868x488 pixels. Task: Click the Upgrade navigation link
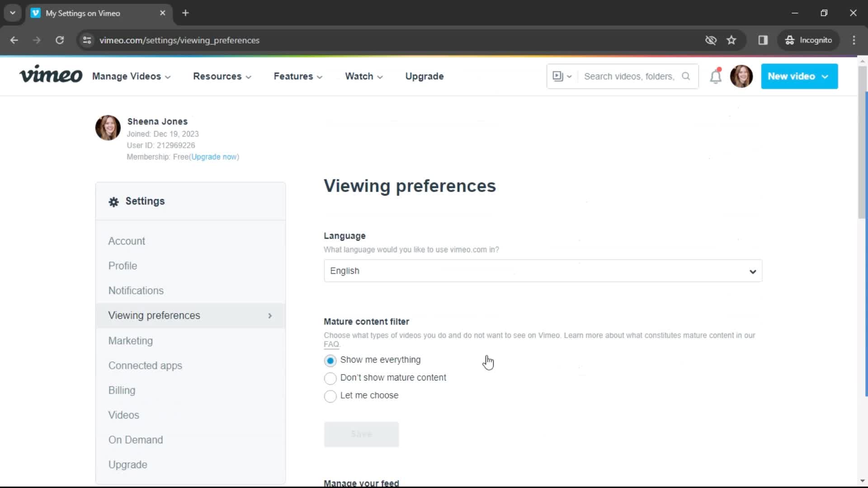point(425,76)
